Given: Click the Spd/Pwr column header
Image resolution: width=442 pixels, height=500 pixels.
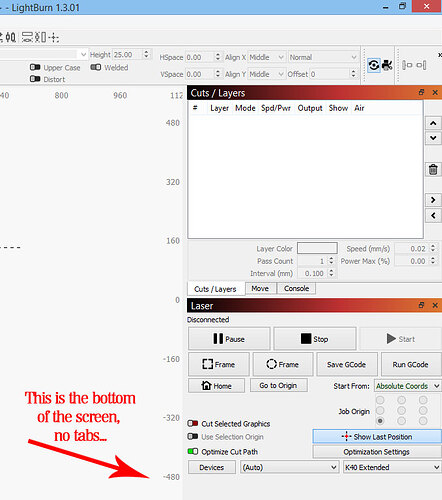Looking at the screenshot, I should [x=276, y=108].
